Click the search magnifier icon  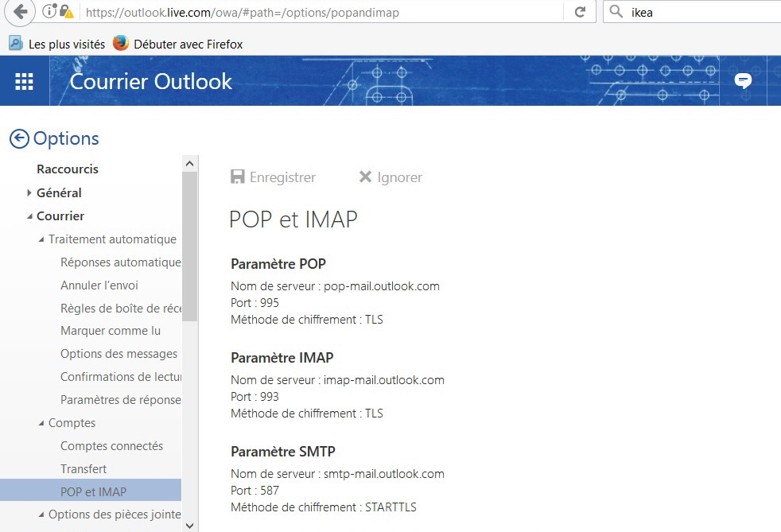[616, 11]
